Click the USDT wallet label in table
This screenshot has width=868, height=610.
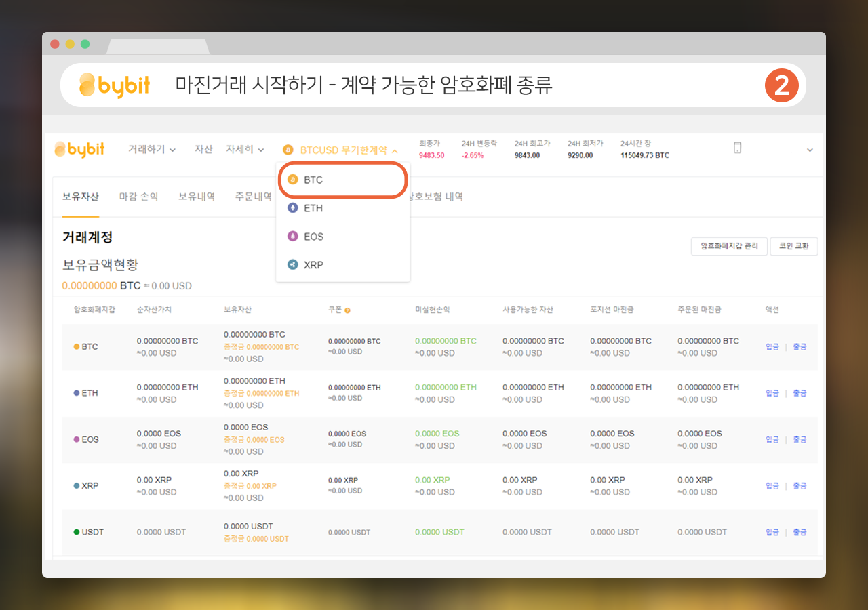click(x=89, y=532)
